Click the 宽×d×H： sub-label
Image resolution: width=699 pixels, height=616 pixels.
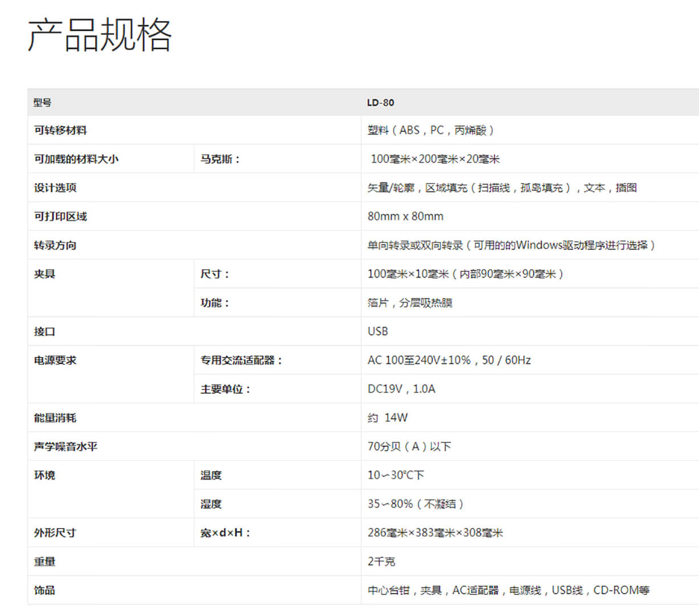[x=226, y=533]
